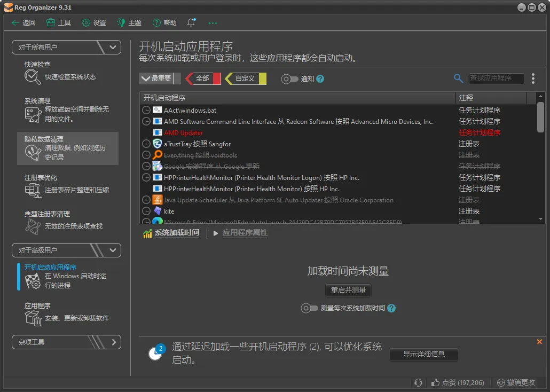Toggle the 通知 switch
This screenshot has width=550, height=392.
(x=289, y=79)
